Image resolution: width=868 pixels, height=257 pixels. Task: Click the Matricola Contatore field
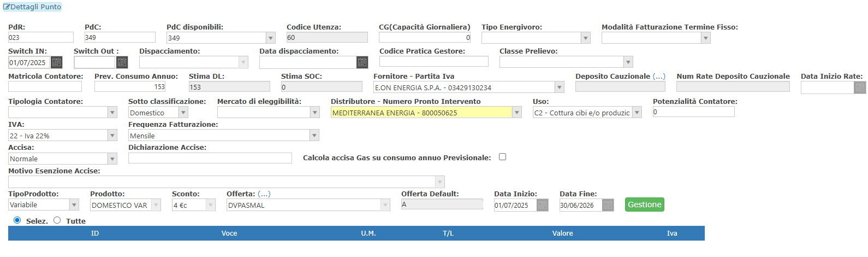click(45, 86)
